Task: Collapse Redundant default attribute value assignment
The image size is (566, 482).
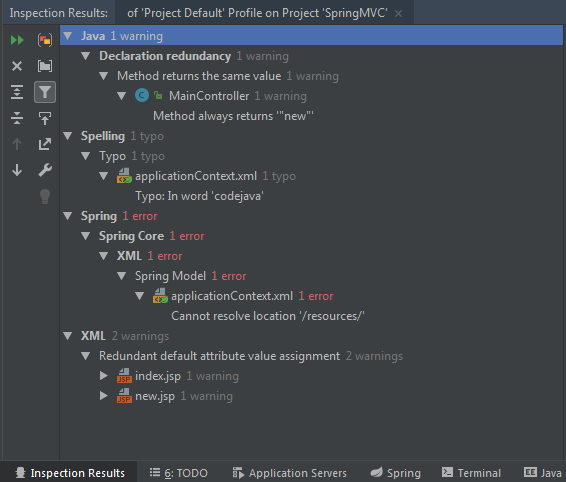Action: [86, 356]
